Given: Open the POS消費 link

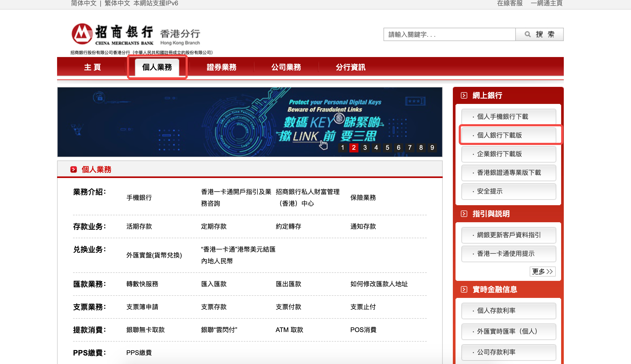Looking at the screenshot, I should point(363,330).
